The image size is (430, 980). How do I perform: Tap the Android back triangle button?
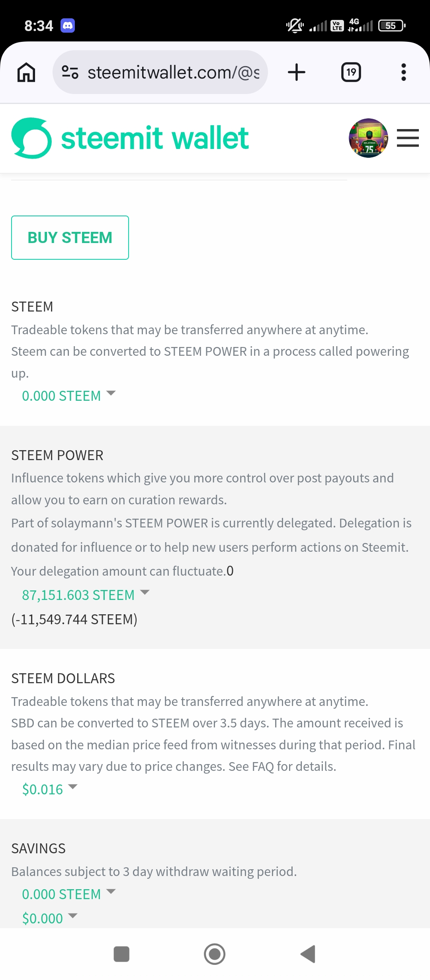(308, 954)
